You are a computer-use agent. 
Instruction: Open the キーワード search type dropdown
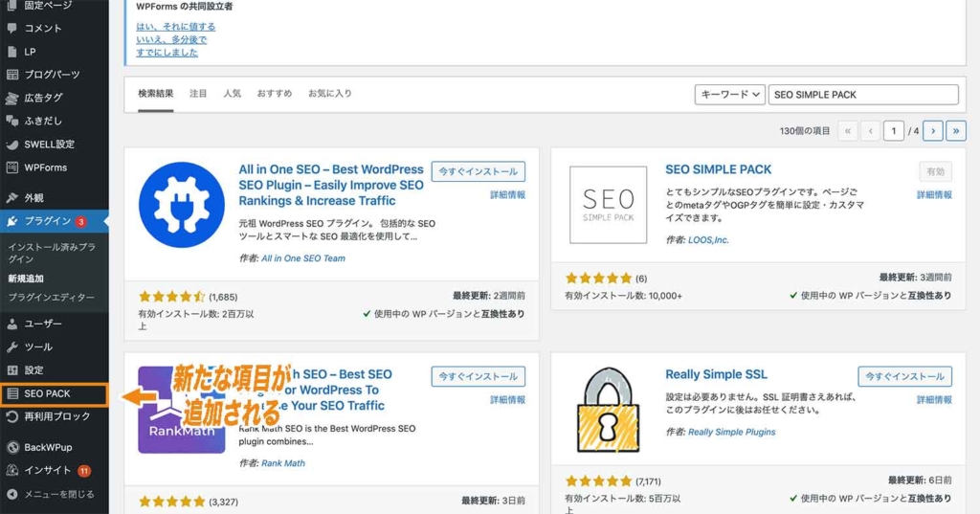730,95
